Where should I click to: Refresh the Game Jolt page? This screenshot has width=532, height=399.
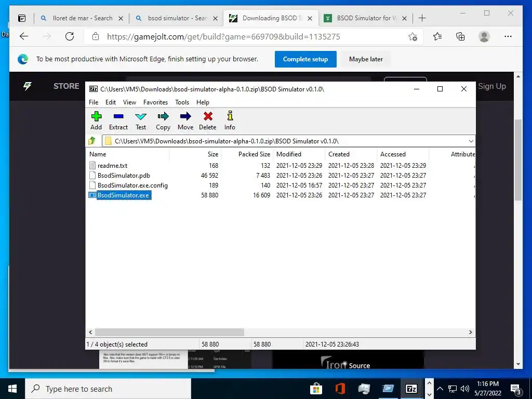pyautogui.click(x=70, y=36)
